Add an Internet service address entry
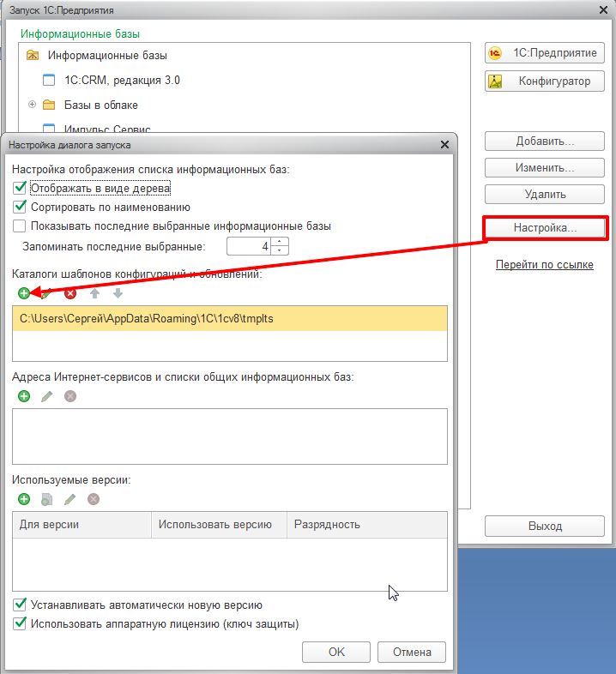 point(23,396)
